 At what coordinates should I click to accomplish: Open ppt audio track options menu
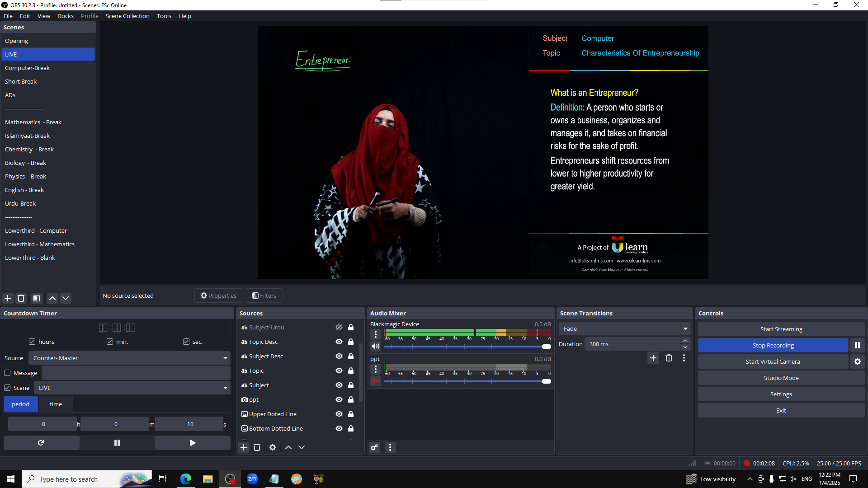tap(376, 369)
